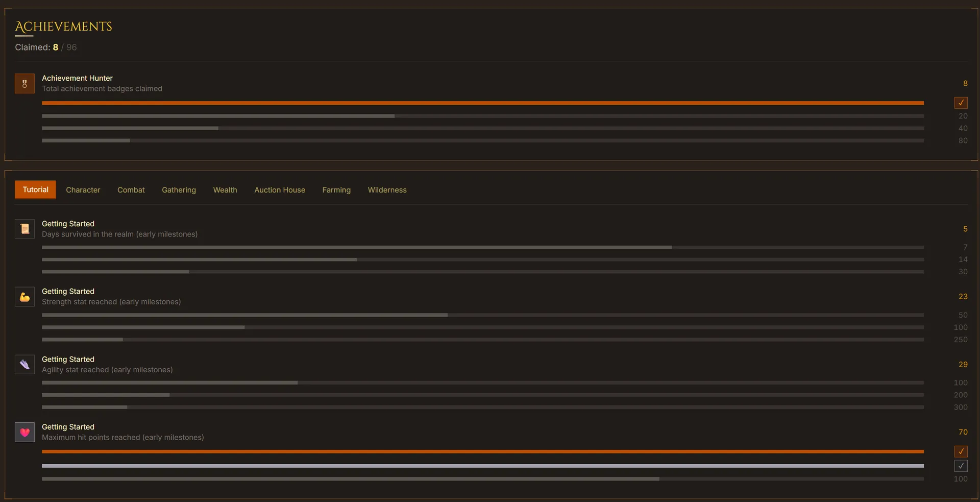Click the Strength progress bar toward 50
The image size is (980, 502).
[x=483, y=315]
